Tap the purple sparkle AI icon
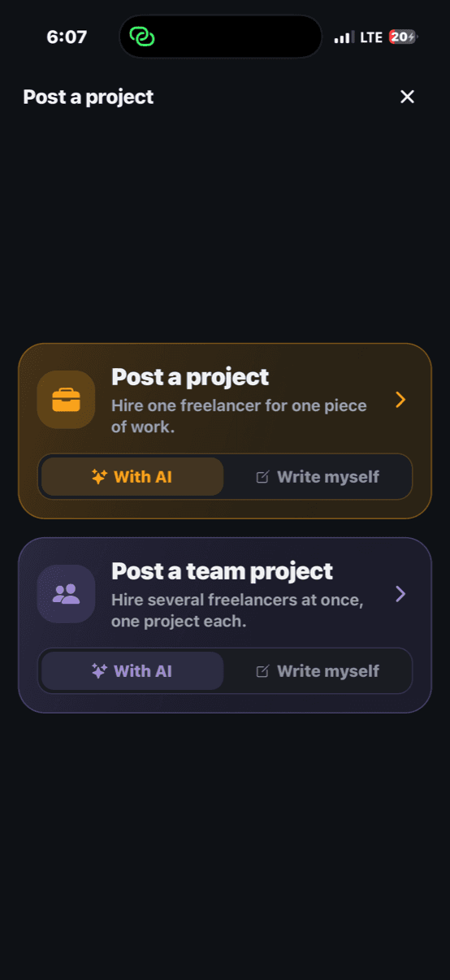Screen dimensions: 450x980 [x=99, y=671]
